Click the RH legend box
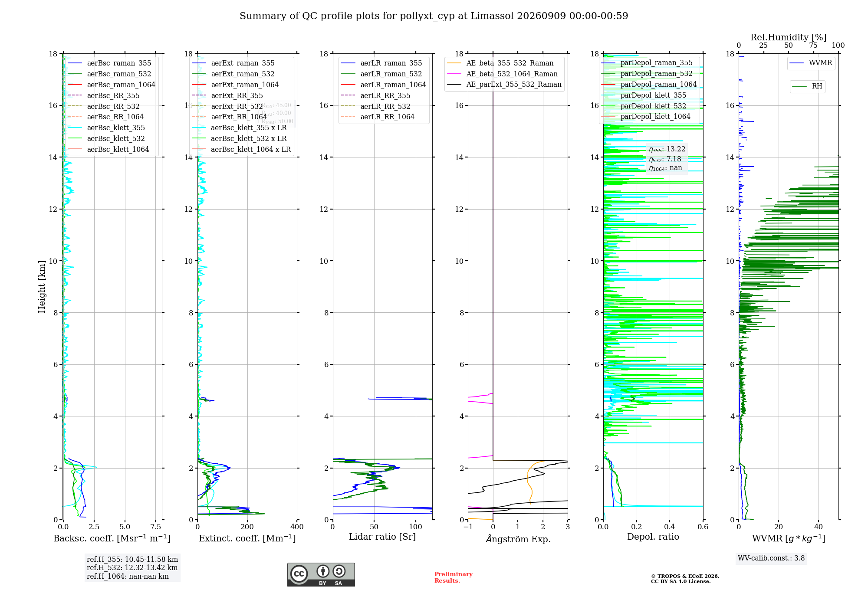The height and width of the screenshot is (590, 868). coord(807,86)
